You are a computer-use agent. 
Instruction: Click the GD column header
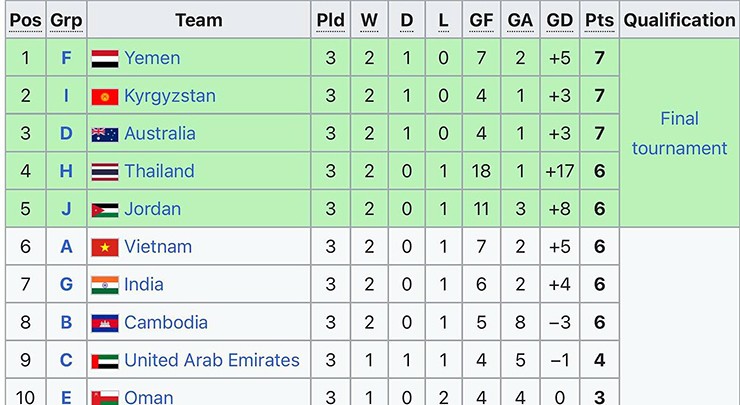pyautogui.click(x=560, y=20)
